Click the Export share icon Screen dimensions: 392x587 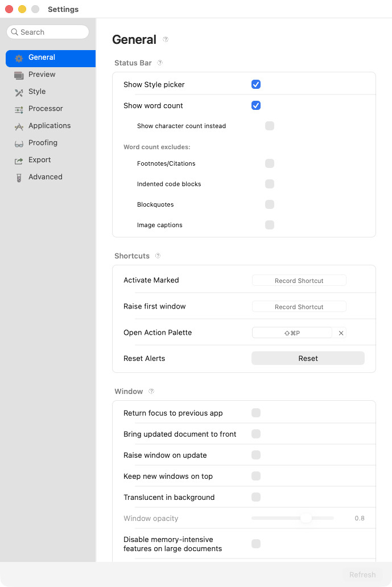tap(19, 161)
